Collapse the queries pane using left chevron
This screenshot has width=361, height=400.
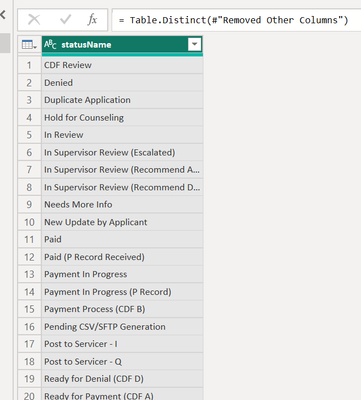click(x=3, y=15)
